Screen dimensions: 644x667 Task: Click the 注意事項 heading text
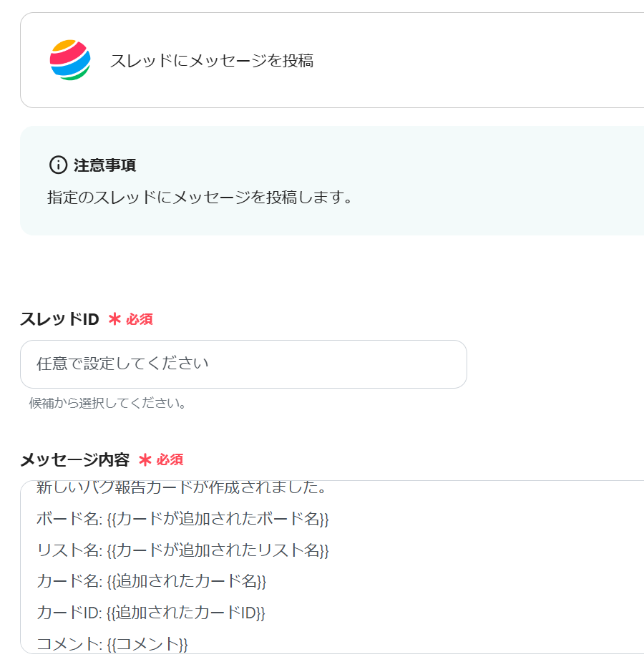104,165
